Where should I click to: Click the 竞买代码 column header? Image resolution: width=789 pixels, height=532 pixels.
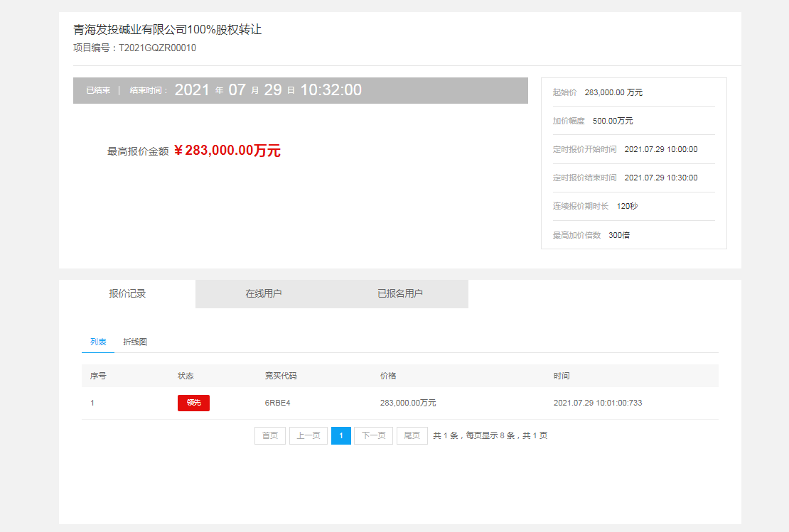click(281, 376)
